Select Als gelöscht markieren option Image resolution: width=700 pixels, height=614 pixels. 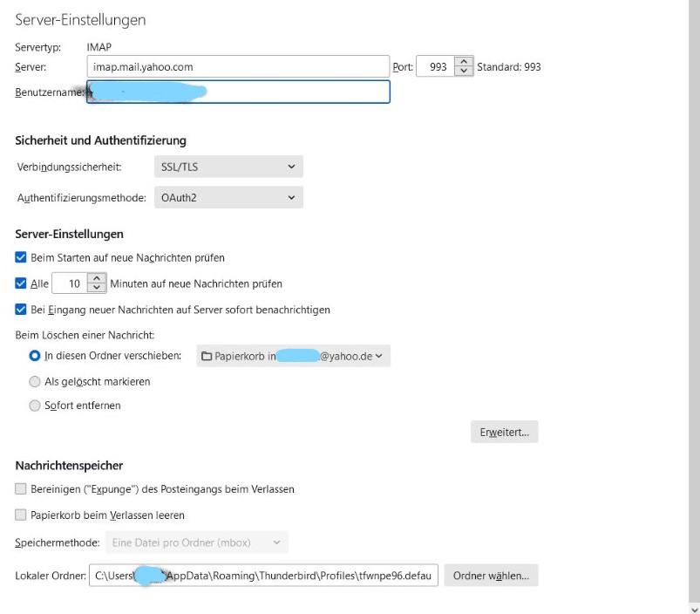35,381
